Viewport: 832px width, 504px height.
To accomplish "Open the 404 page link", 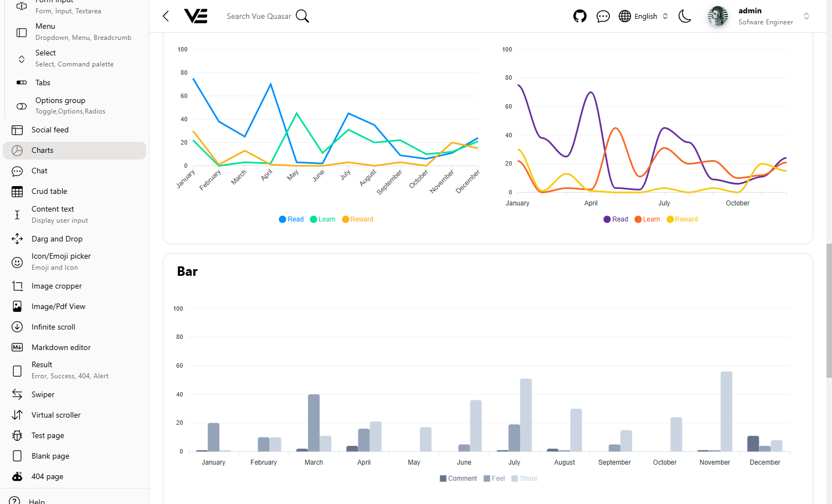I will pos(47,476).
